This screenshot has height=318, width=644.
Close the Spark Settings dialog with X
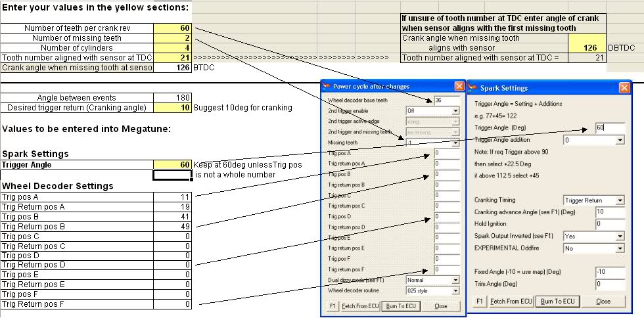click(623, 87)
